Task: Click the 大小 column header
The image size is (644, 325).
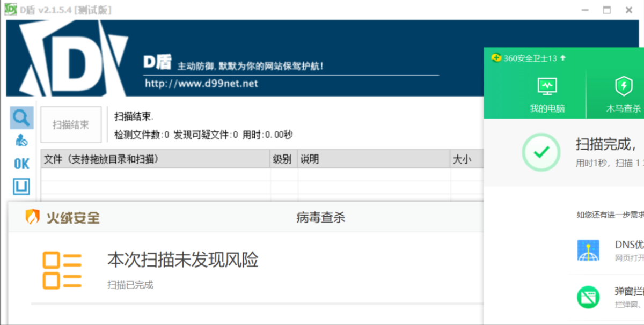Action: coord(467,159)
